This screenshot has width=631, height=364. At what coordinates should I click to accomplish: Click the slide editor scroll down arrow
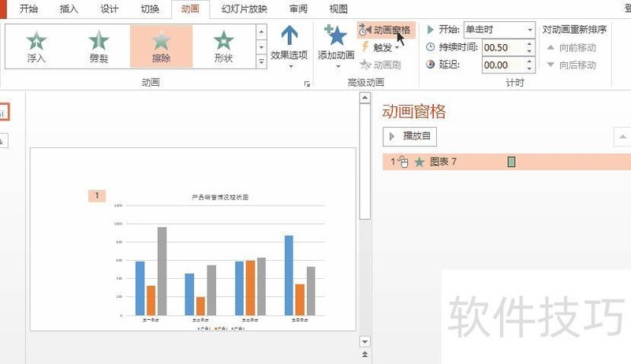(364, 342)
